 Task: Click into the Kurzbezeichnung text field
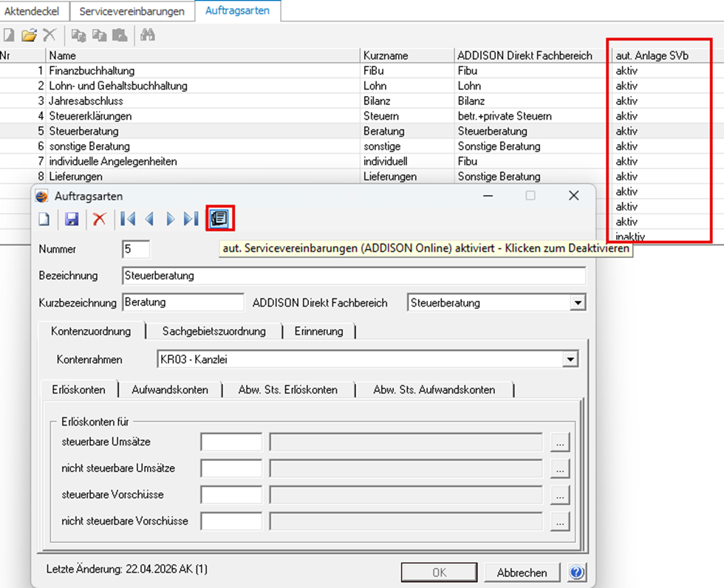[x=183, y=302]
